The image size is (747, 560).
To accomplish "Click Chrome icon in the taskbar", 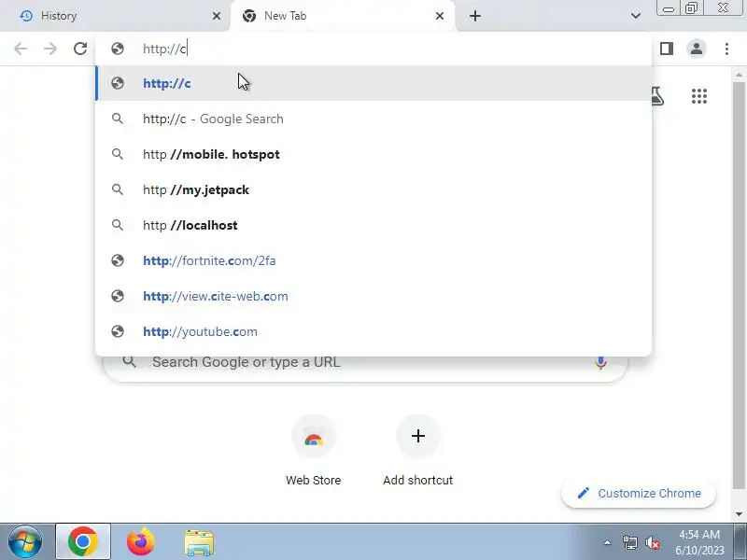I will 83,542.
